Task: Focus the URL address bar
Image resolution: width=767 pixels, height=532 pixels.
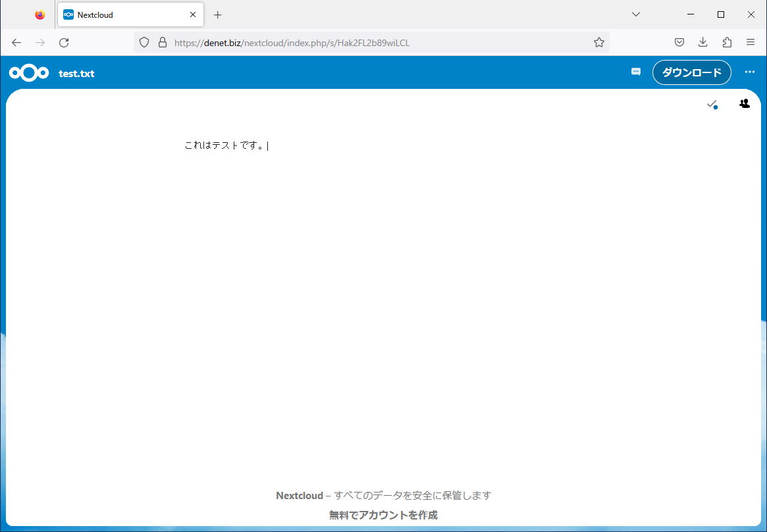Action: coord(372,43)
